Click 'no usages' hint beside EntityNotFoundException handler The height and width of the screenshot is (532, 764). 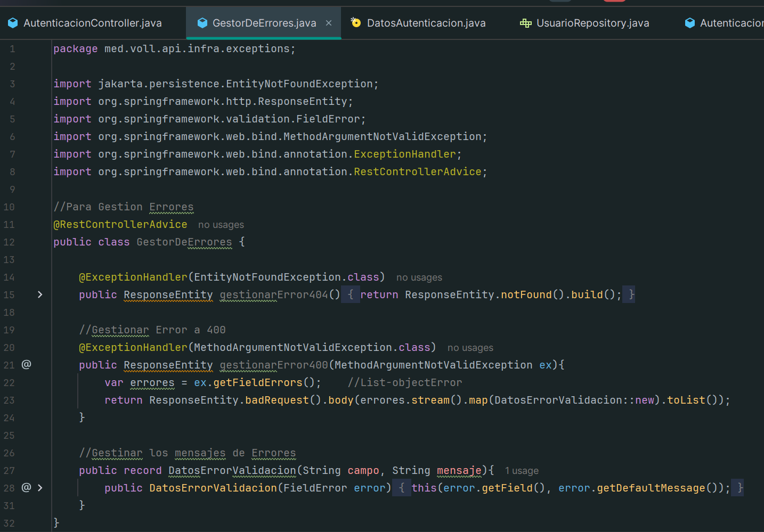[x=419, y=277]
